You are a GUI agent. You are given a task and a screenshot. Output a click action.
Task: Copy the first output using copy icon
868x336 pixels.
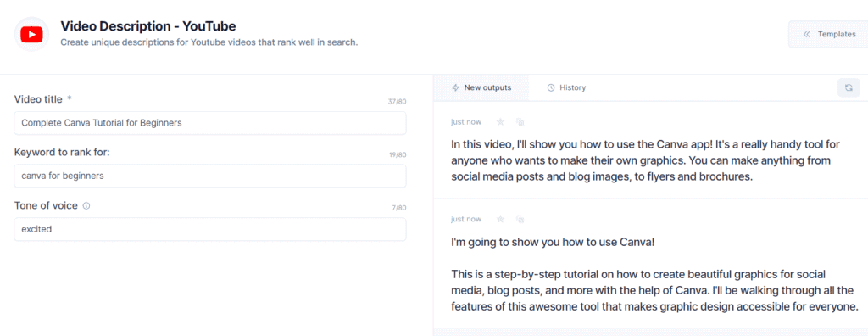520,122
